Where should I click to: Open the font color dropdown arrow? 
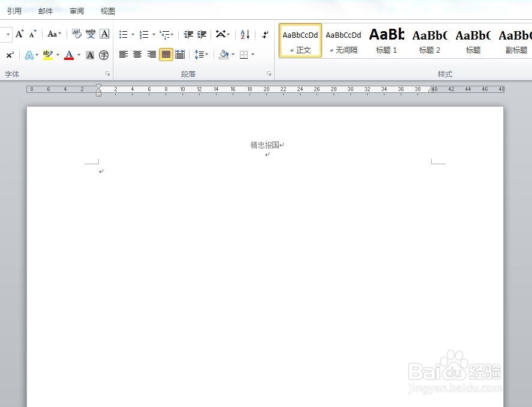coord(79,55)
